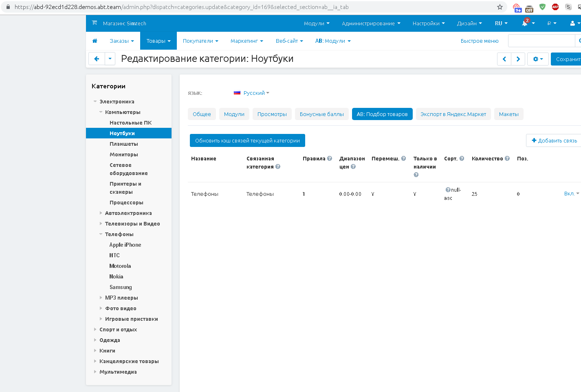Click the back arrow button
Image resolution: width=581 pixels, height=392 pixels.
click(97, 59)
